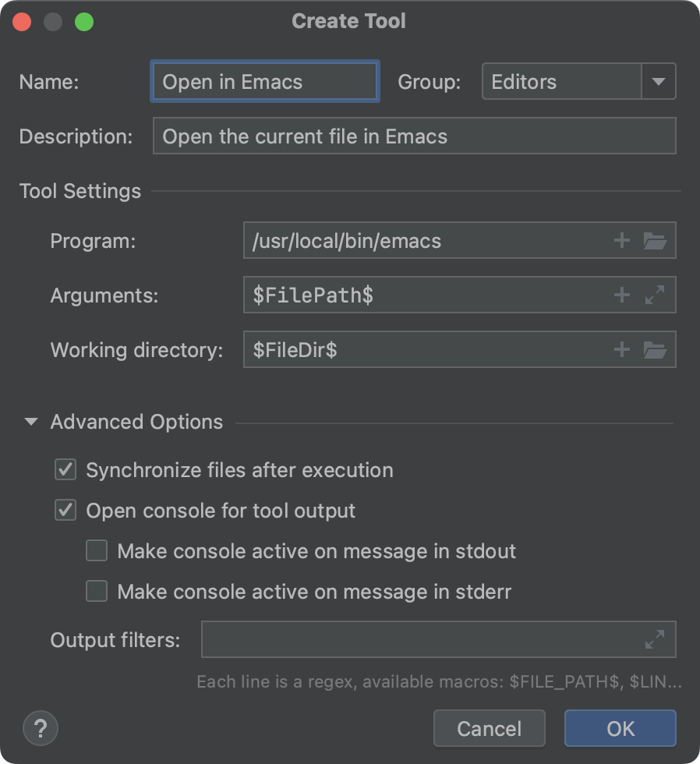Edit the Description text field
The height and width of the screenshot is (764, 700).
click(414, 136)
